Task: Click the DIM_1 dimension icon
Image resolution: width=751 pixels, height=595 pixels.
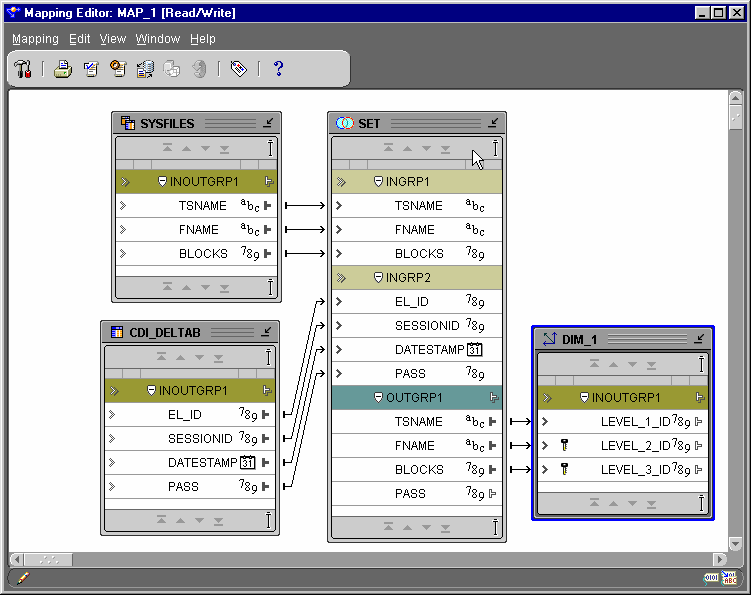Action: [x=549, y=339]
